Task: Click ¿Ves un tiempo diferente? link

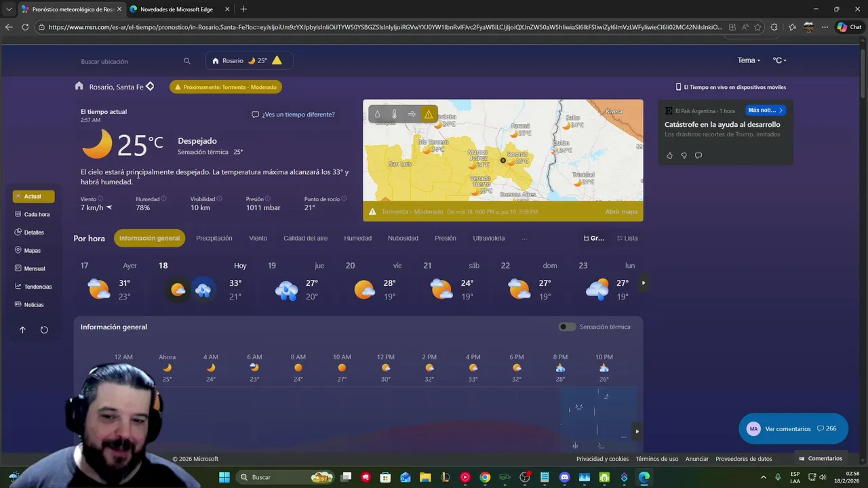Action: point(293,115)
